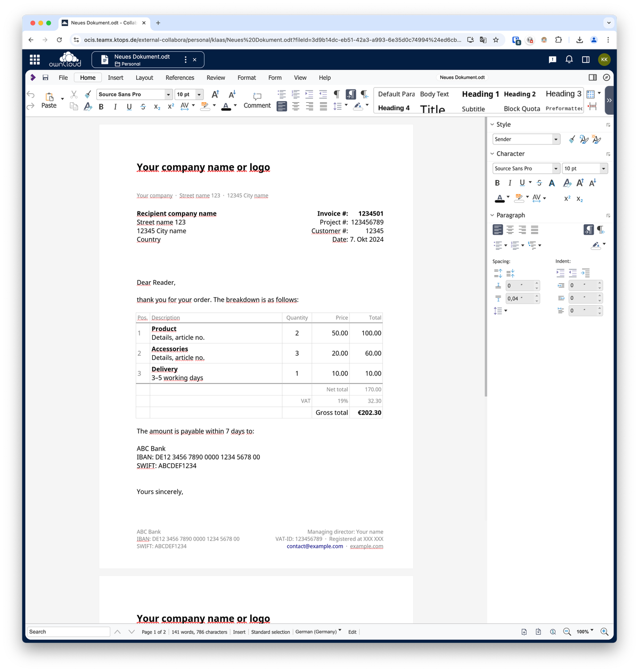The image size is (639, 672).
Task: Toggle formatting marks with the pilcrow icon
Action: pyautogui.click(x=337, y=94)
